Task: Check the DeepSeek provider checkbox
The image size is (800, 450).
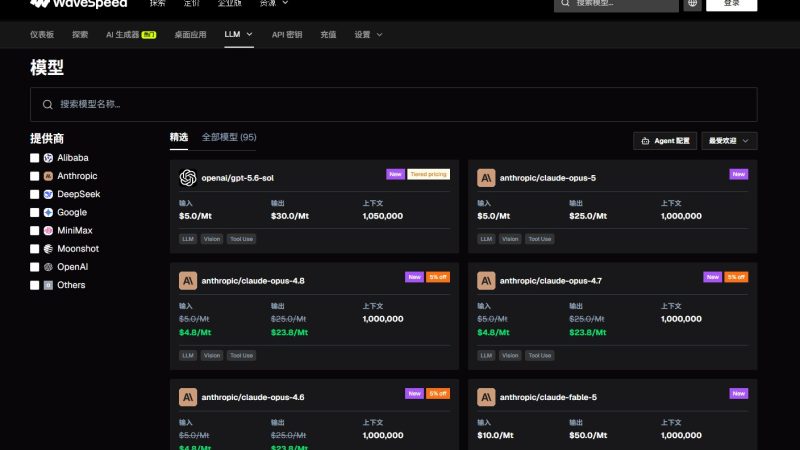Action: point(34,194)
